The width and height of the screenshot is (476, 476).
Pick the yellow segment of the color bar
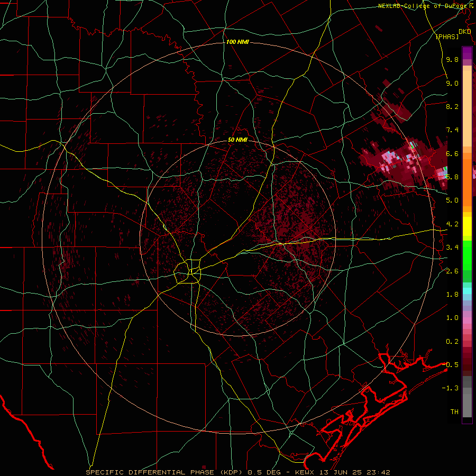[x=467, y=226]
